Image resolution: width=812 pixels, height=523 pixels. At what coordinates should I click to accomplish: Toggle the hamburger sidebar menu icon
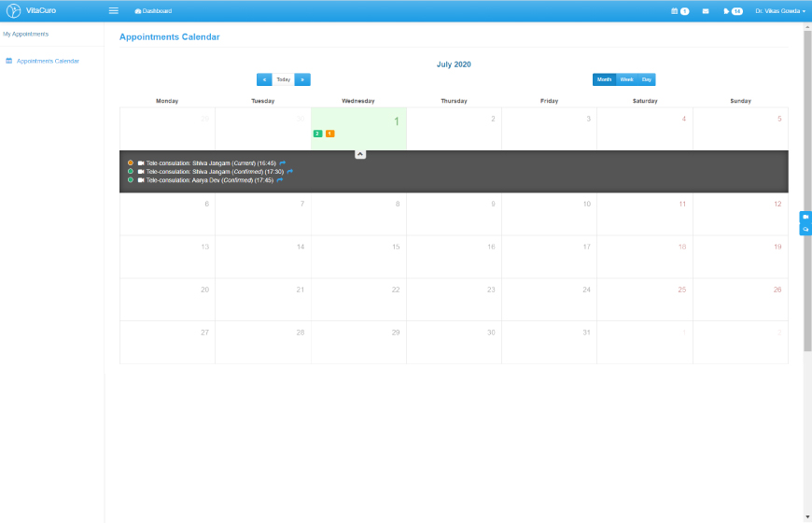(x=114, y=10)
